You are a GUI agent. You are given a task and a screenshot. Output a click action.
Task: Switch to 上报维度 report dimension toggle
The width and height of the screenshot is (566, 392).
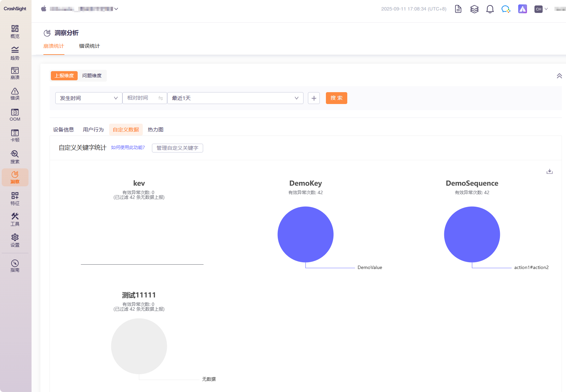[64, 76]
